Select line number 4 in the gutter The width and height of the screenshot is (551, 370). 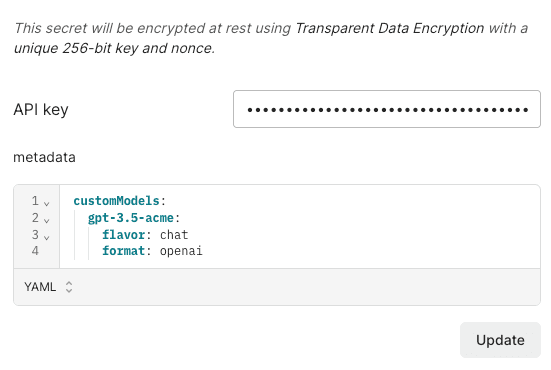click(x=35, y=251)
